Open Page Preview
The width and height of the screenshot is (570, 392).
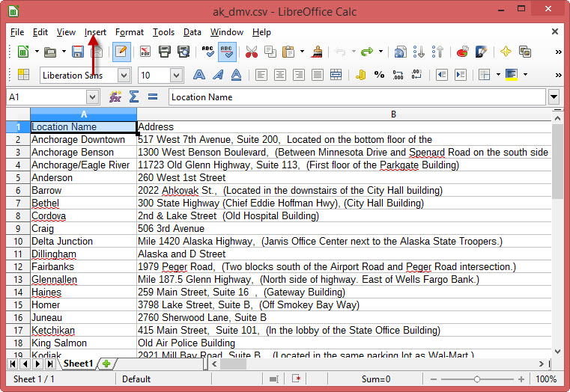coord(184,52)
